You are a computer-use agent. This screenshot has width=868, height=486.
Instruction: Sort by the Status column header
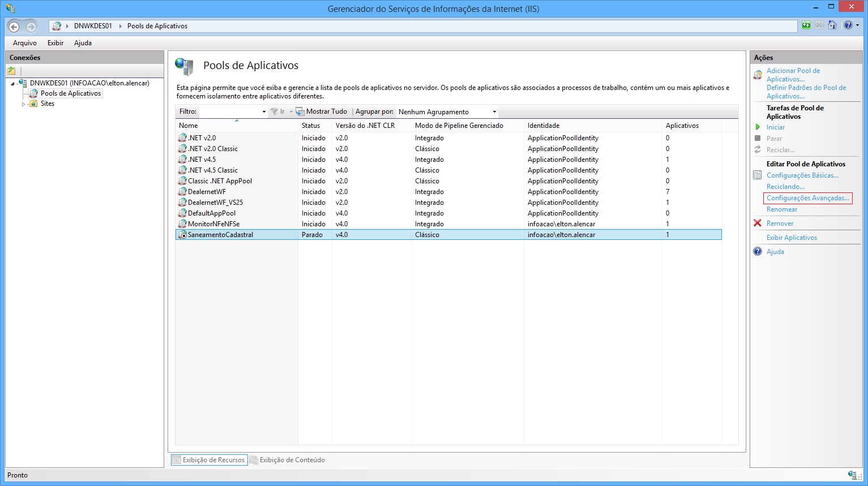tap(315, 126)
